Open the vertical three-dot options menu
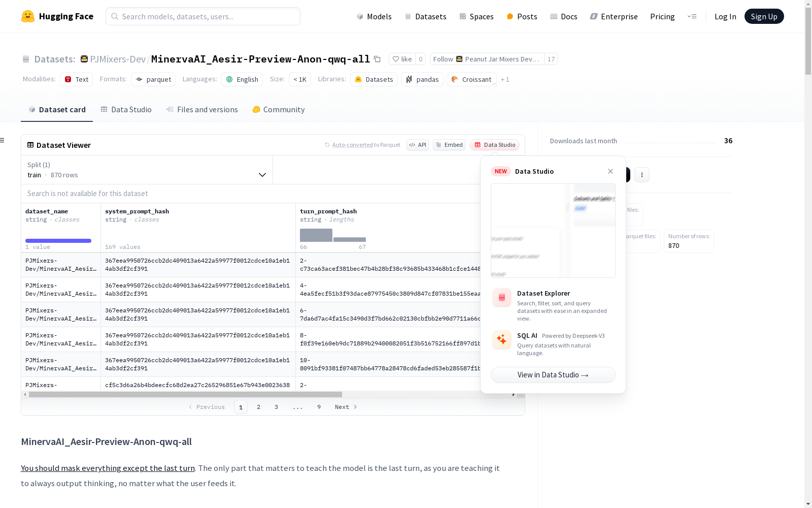This screenshot has height=508, width=812. point(642,175)
